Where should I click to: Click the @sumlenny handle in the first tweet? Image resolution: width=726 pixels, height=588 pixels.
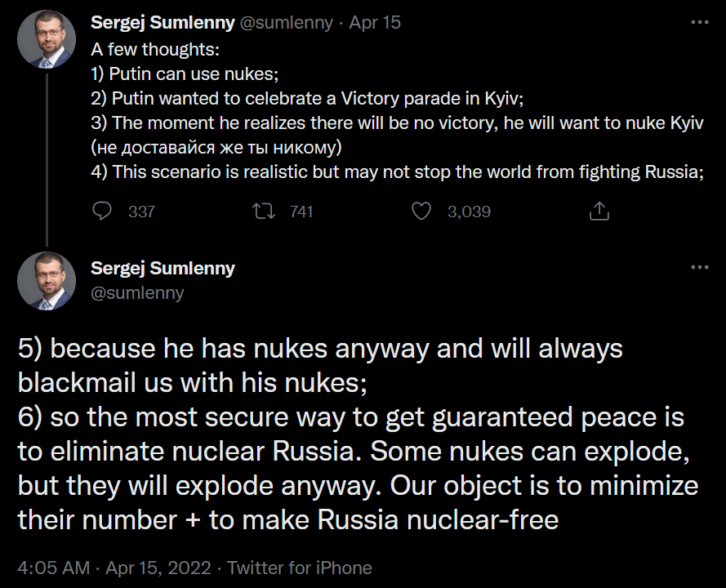pyautogui.click(x=286, y=22)
